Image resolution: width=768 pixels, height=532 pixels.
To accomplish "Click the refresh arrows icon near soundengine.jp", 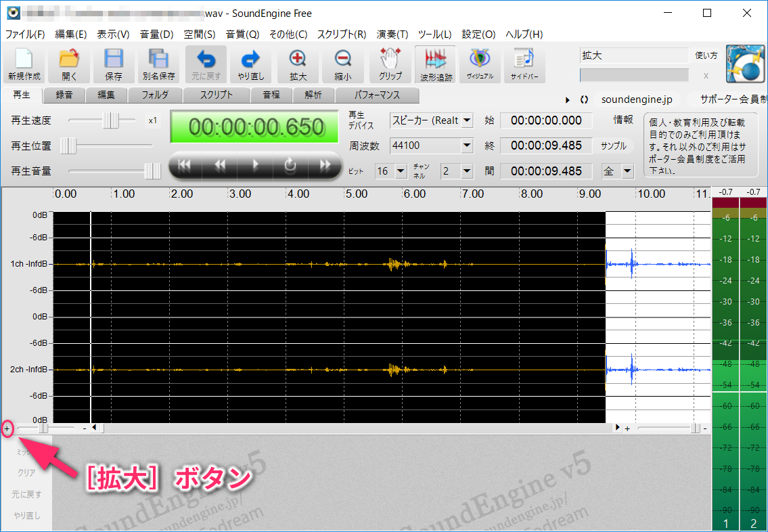I will point(584,99).
